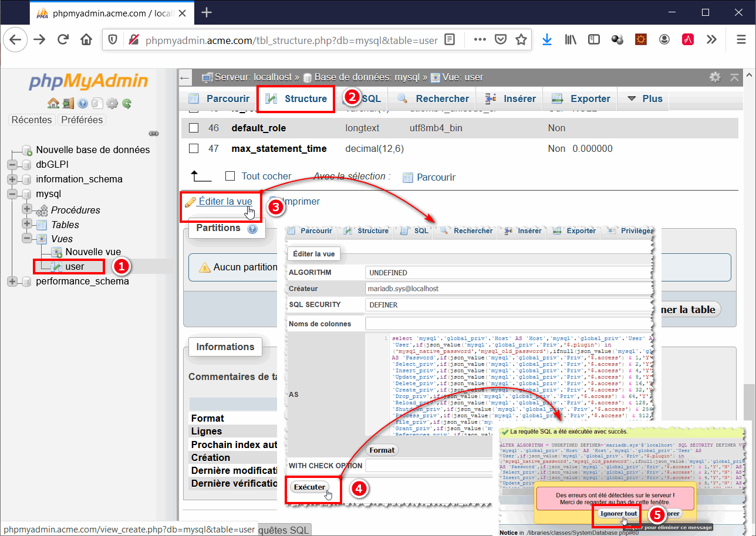
Task: Open a new browser tab with plus
Action: (x=206, y=12)
